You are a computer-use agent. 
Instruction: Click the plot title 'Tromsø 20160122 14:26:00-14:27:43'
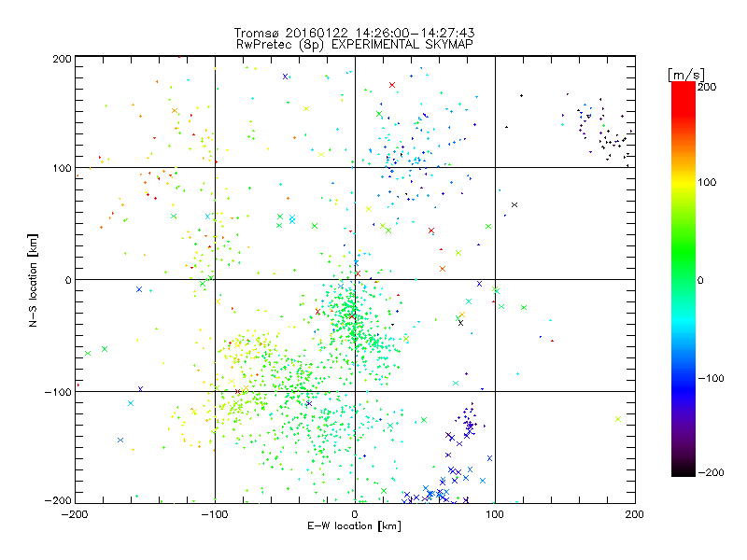[354, 33]
